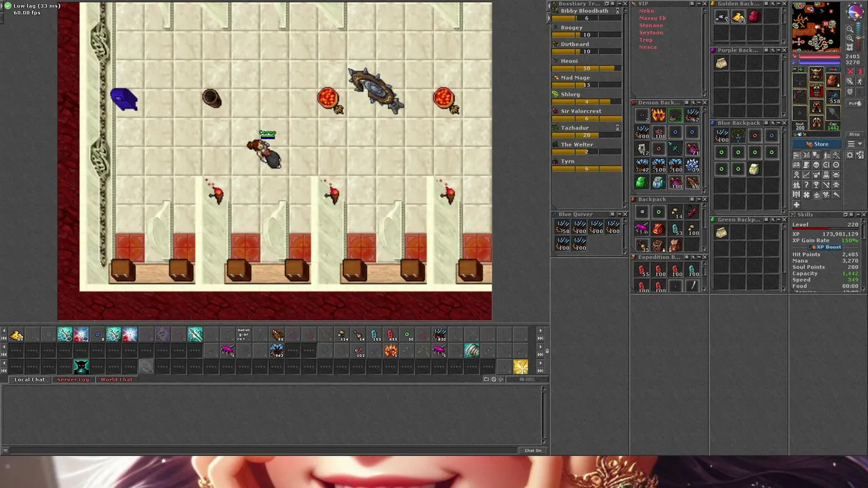868x488 pixels.
Task: Open the World Chat tab
Action: 117,380
